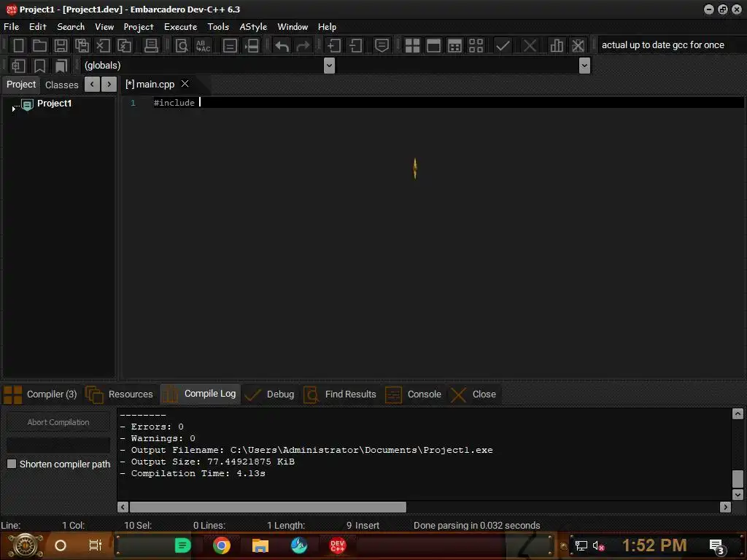Click the Compile and Run toolbar icon

tap(455, 46)
